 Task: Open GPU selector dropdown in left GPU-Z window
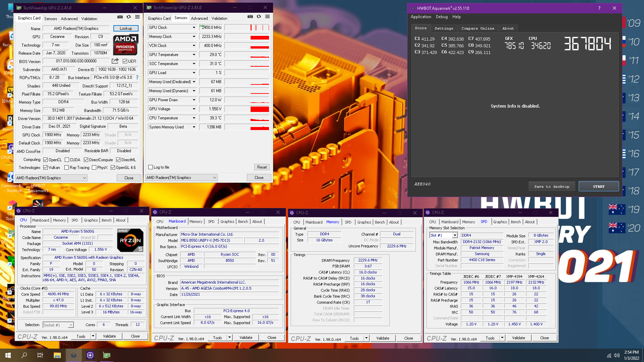[x=51, y=178]
